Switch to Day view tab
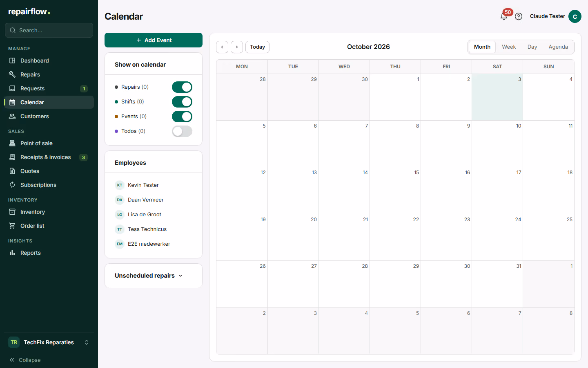 [x=532, y=47]
